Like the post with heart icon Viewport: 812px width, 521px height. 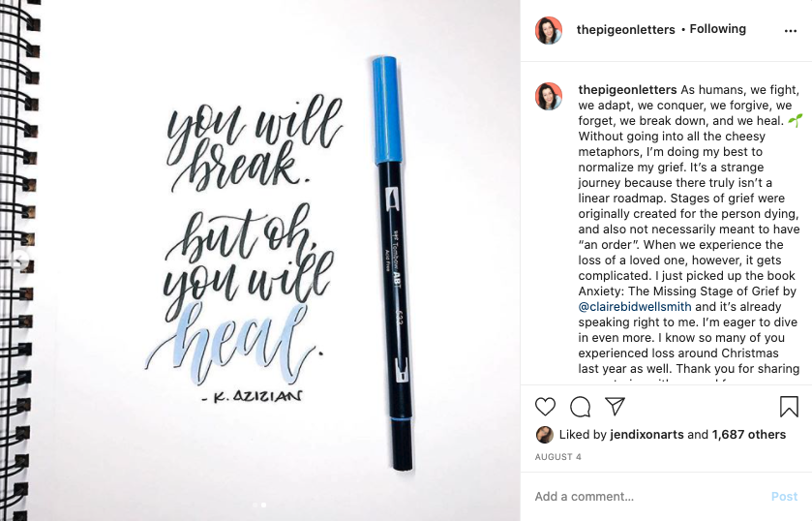pos(545,407)
